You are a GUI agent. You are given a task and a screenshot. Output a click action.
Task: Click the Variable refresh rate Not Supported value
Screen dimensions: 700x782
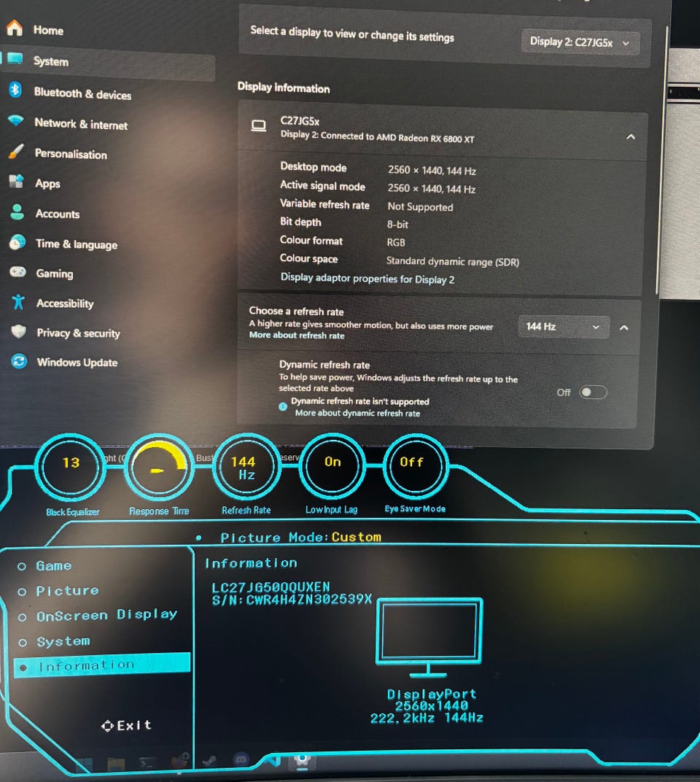[x=420, y=206]
